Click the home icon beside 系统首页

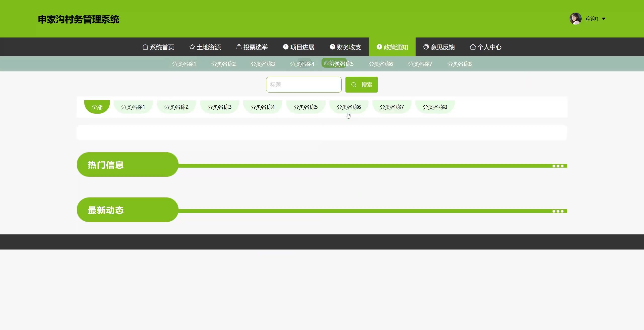pos(145,47)
